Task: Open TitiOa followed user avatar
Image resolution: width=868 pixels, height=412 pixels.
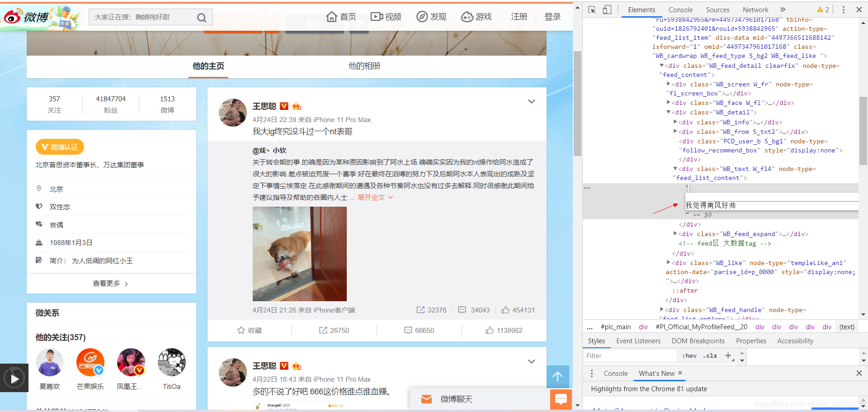Action: pos(172,362)
